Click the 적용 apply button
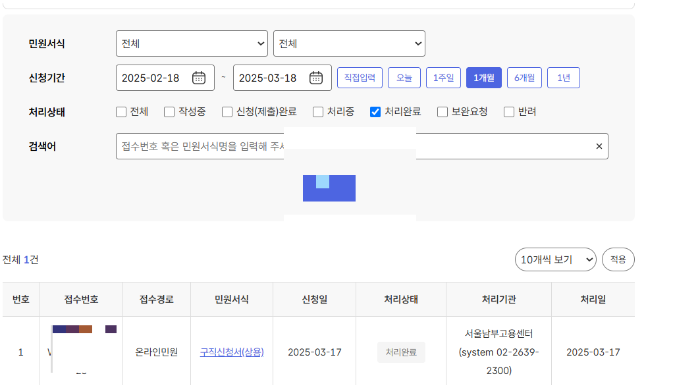700x385 pixels. pos(618,259)
